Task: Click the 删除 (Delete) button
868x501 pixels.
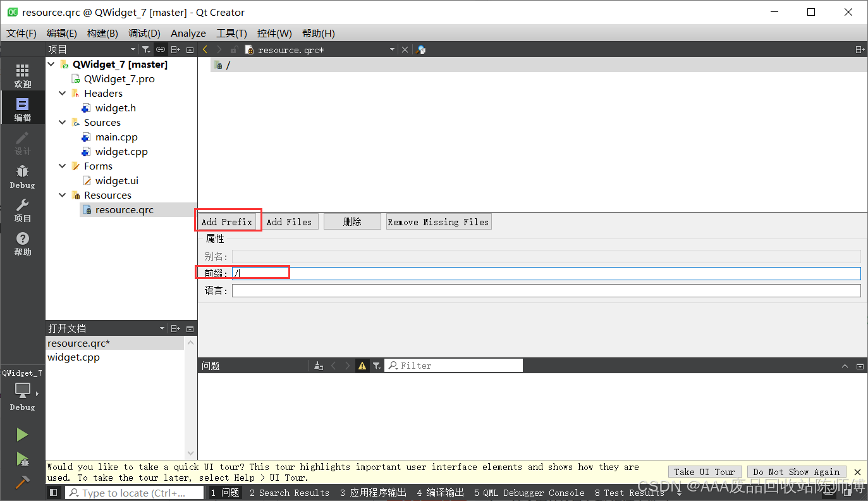Action: point(352,221)
